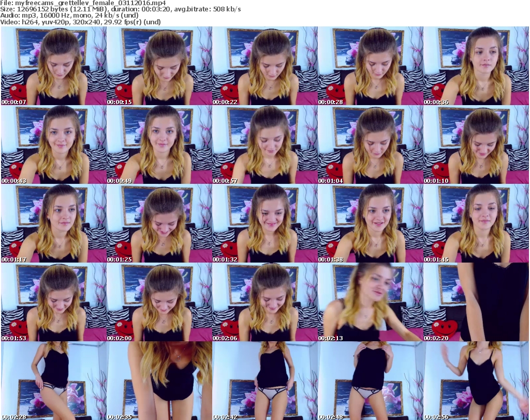The width and height of the screenshot is (530, 420).
Task: Click the Audio info line
Action: [69, 16]
